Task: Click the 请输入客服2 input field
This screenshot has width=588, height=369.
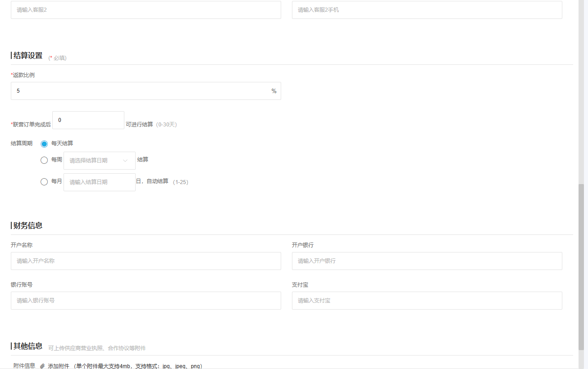Action: (x=146, y=10)
